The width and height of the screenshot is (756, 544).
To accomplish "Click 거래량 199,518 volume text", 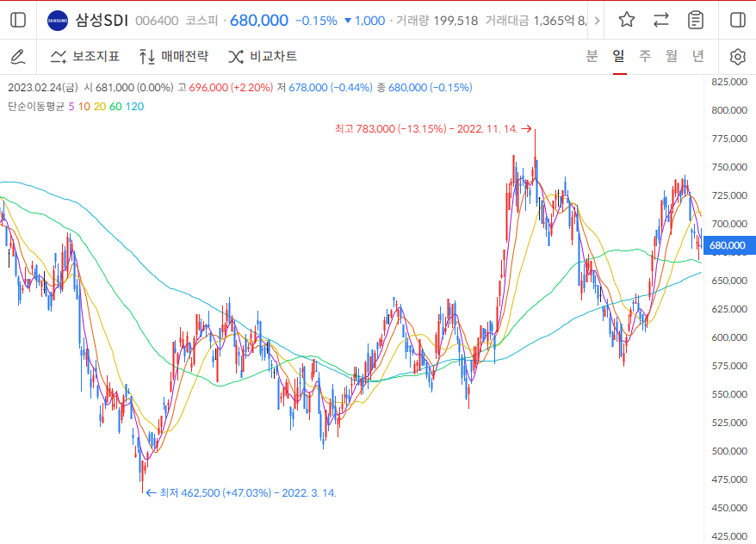I will 437,21.
